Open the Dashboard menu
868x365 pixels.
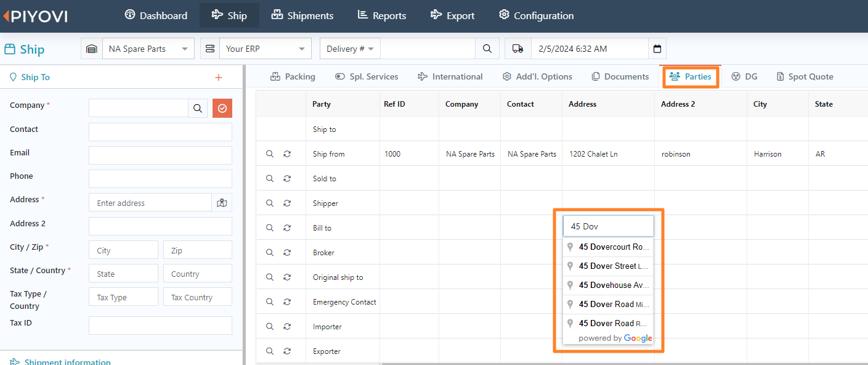[x=156, y=15]
